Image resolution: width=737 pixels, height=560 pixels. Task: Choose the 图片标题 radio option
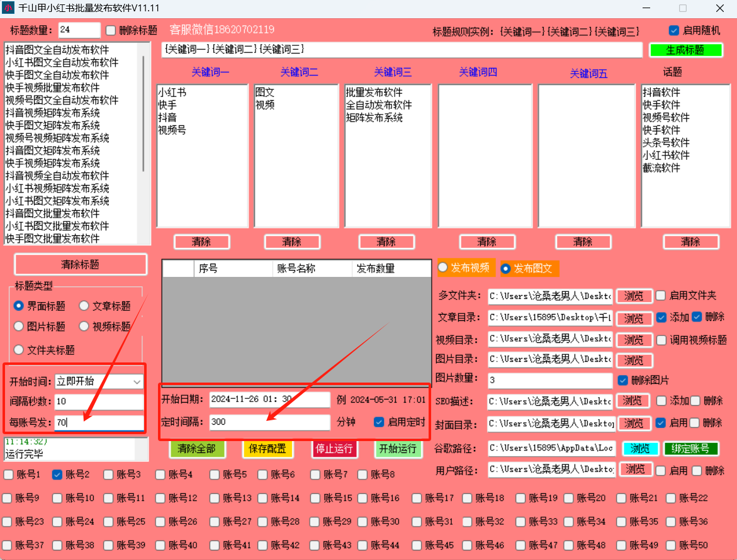coord(19,326)
